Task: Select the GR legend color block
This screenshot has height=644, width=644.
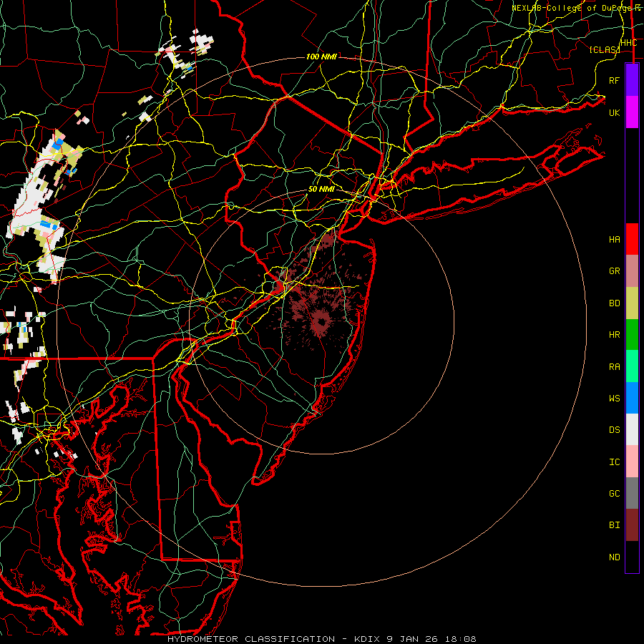Action: click(x=632, y=271)
